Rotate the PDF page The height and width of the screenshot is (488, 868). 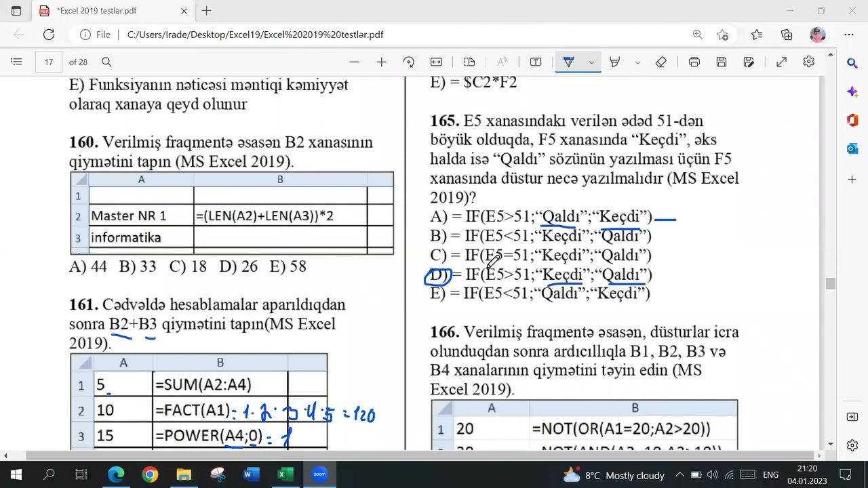click(x=408, y=62)
